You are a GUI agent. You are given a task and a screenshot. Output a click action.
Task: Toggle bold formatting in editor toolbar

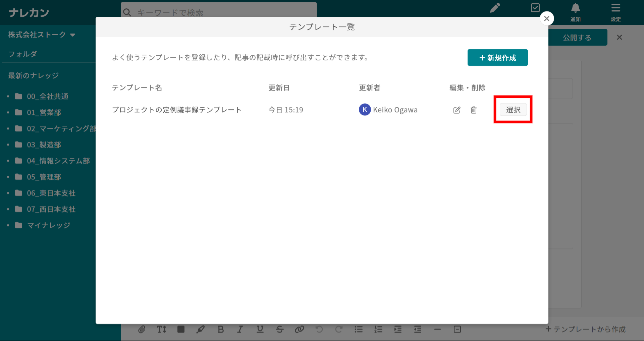click(x=220, y=329)
